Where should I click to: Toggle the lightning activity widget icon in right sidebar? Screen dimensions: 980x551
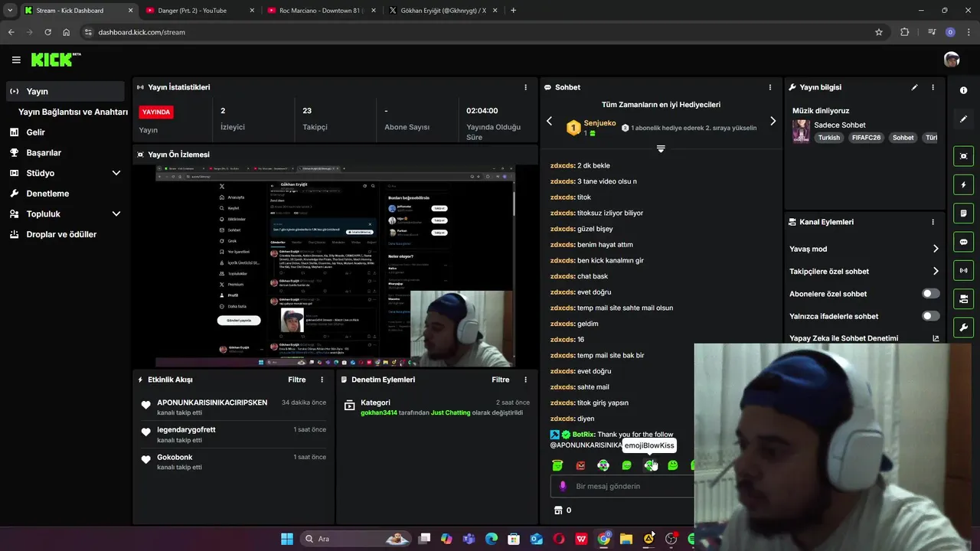(x=963, y=184)
